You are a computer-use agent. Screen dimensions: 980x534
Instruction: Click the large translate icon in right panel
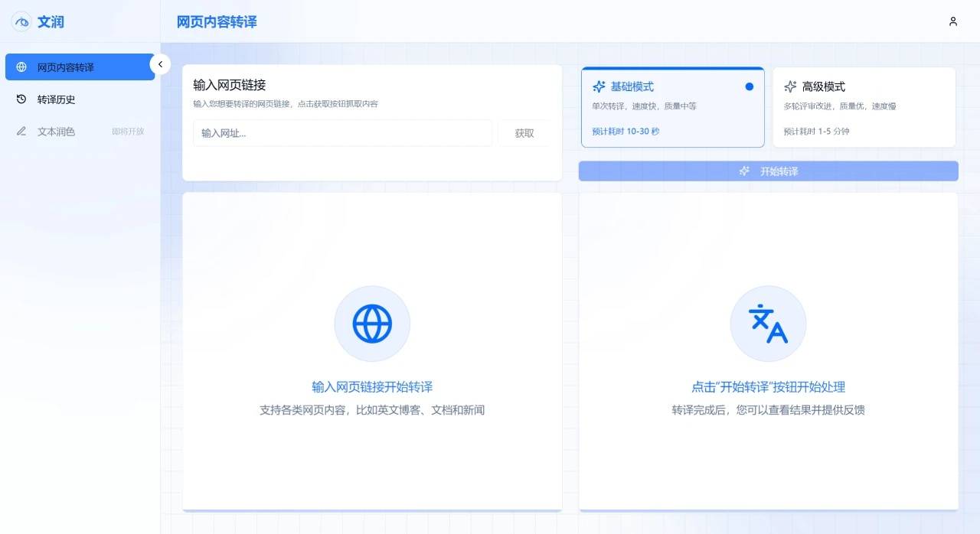coord(768,324)
